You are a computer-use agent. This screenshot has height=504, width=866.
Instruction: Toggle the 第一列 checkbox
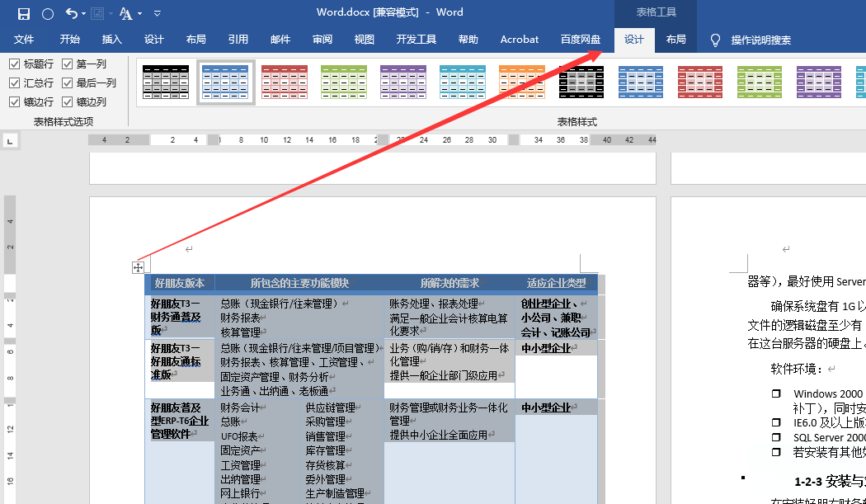click(x=68, y=64)
